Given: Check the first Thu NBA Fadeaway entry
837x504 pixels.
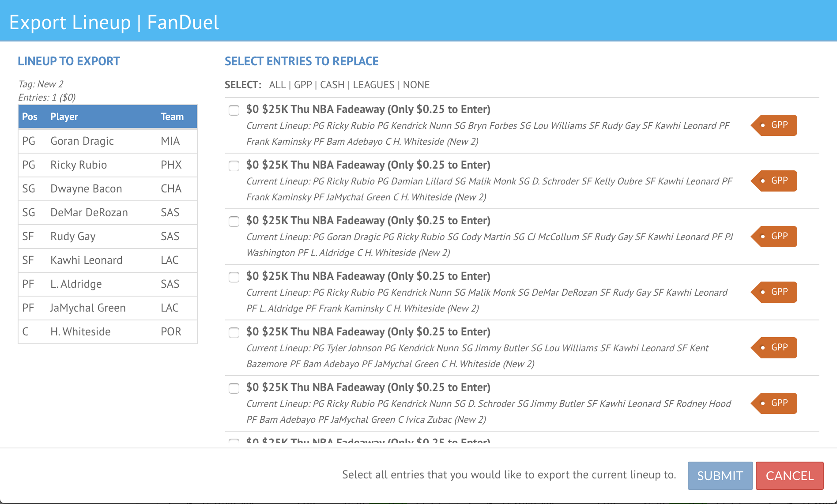Looking at the screenshot, I should pos(234,111).
